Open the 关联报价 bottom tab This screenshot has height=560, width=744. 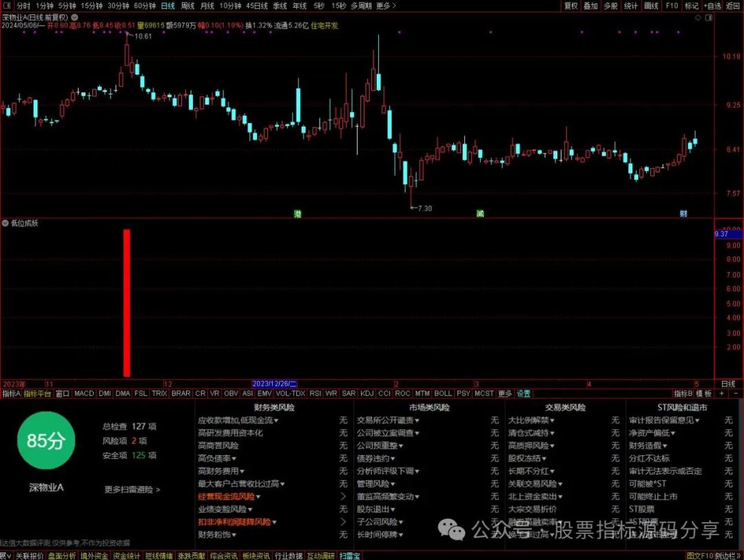coord(30,556)
